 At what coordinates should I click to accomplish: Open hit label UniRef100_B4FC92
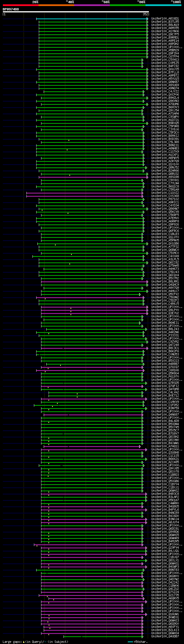[x=165, y=66]
